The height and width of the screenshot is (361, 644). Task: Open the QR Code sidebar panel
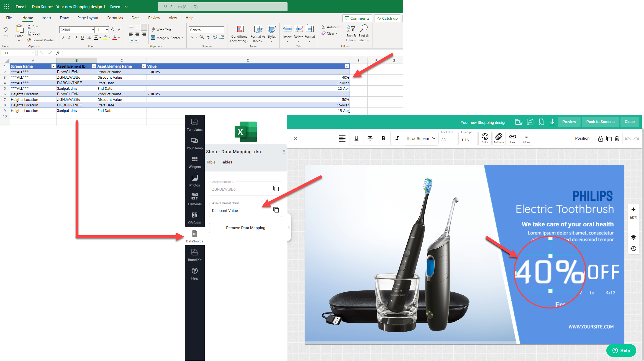pyautogui.click(x=194, y=218)
